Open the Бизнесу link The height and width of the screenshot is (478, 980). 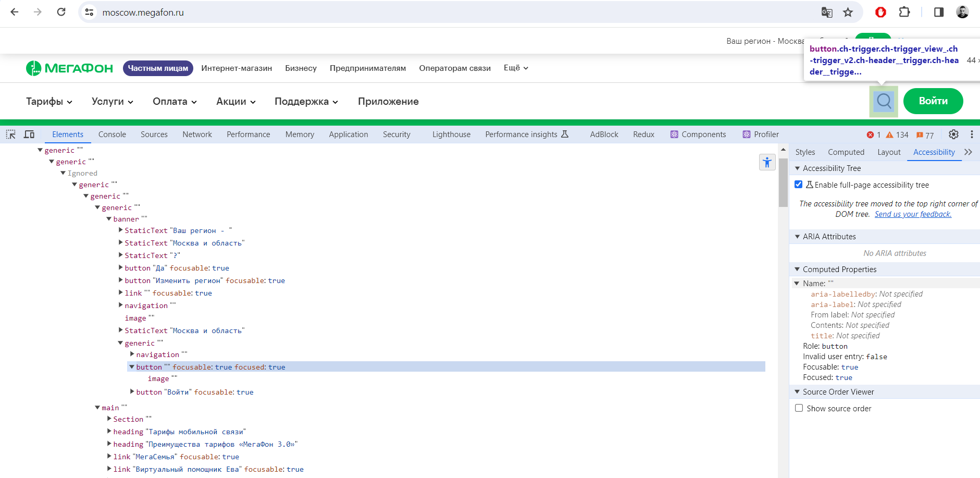tap(301, 68)
